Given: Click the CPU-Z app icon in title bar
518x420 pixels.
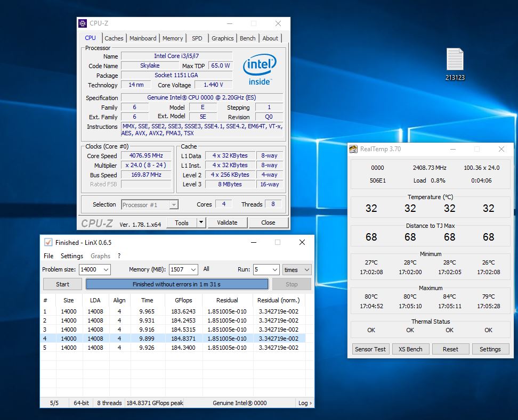Looking at the screenshot, I should (83, 23).
